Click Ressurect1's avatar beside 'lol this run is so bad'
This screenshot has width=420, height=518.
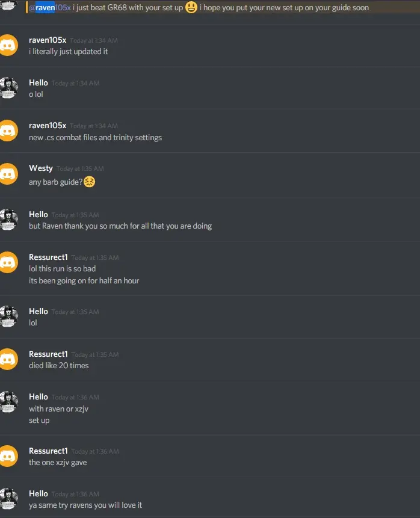pyautogui.click(x=8, y=262)
